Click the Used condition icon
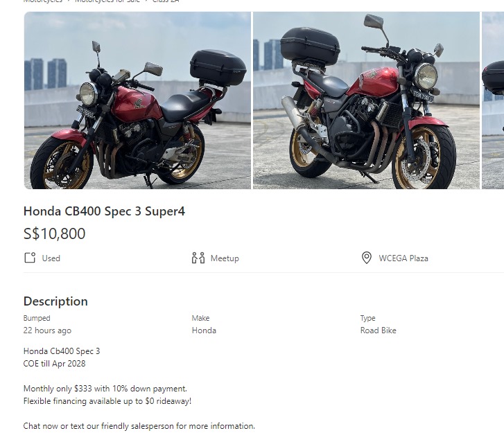The width and height of the screenshot is (504, 433). (x=30, y=258)
